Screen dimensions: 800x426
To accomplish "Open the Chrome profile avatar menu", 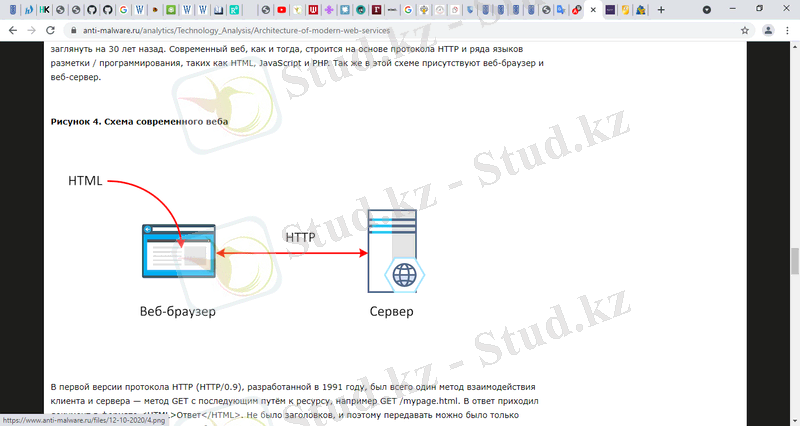I will (768, 31).
